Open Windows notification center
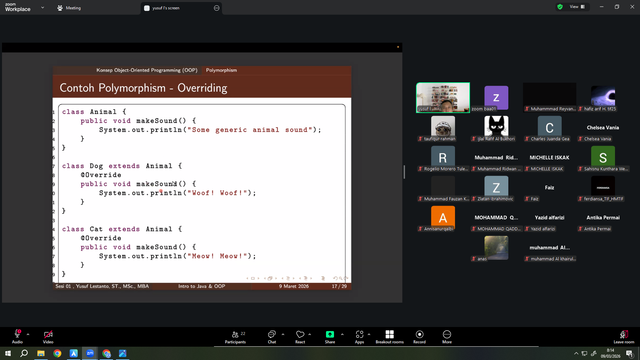The image size is (640, 360). [x=629, y=353]
